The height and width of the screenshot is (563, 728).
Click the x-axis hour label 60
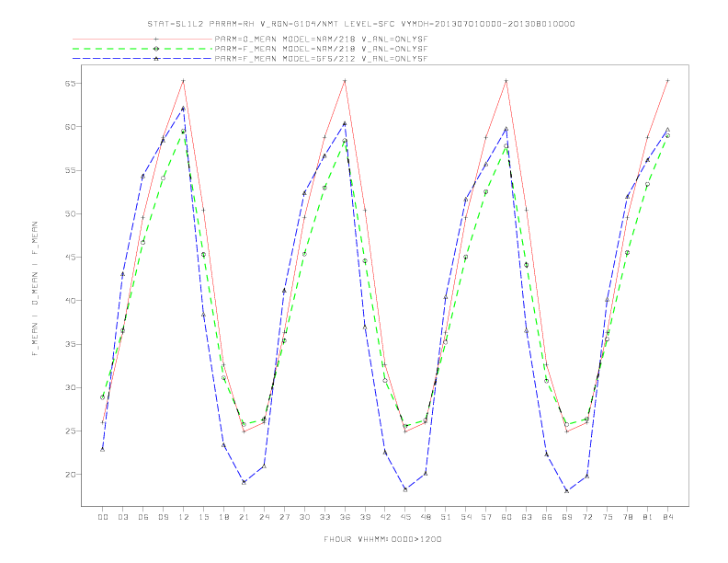point(506,517)
